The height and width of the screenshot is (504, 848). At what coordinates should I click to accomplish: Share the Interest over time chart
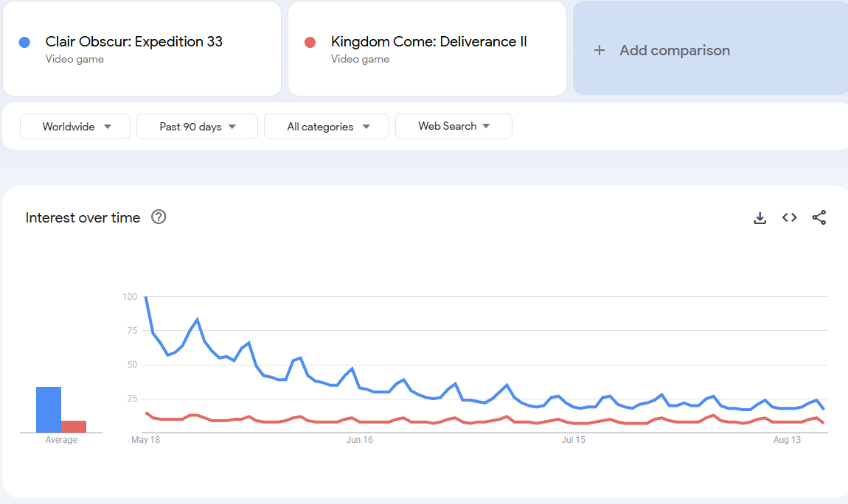tap(819, 217)
